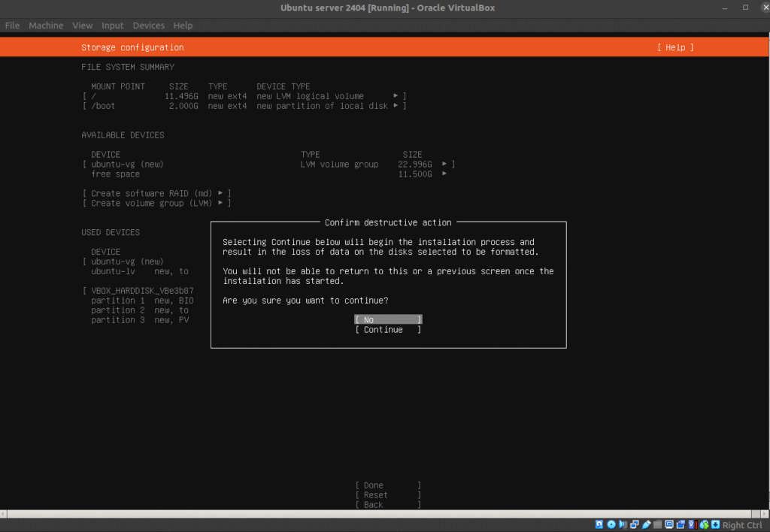Click the keyboard capture arrow icon
This screenshot has height=532, width=770.
[x=715, y=524]
